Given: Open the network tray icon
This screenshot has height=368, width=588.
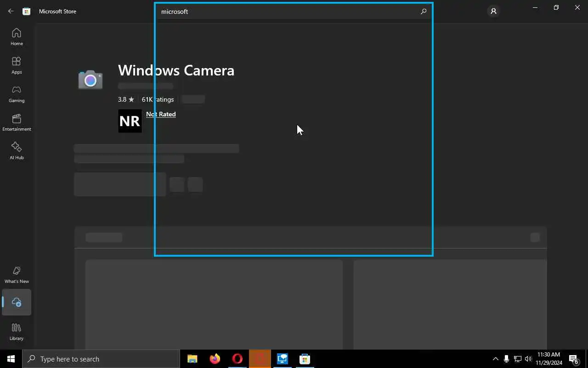Looking at the screenshot, I should (x=517, y=359).
